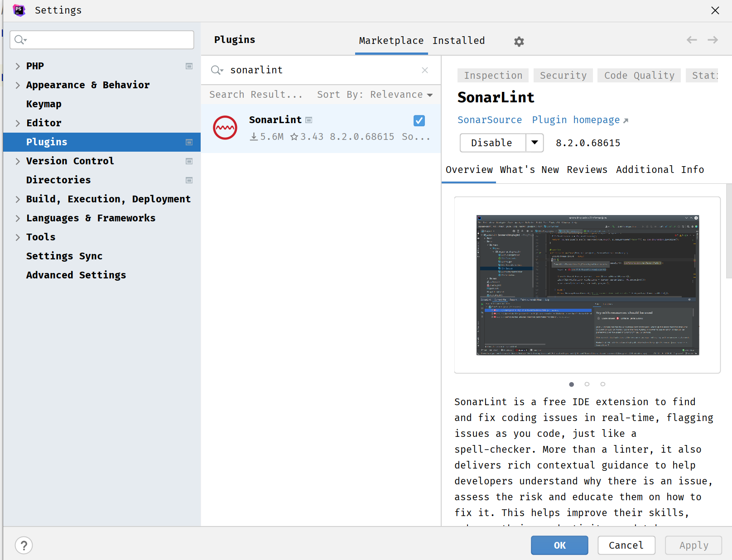Clear the sonarlint search text
Viewport: 732px width, 560px height.
(424, 70)
